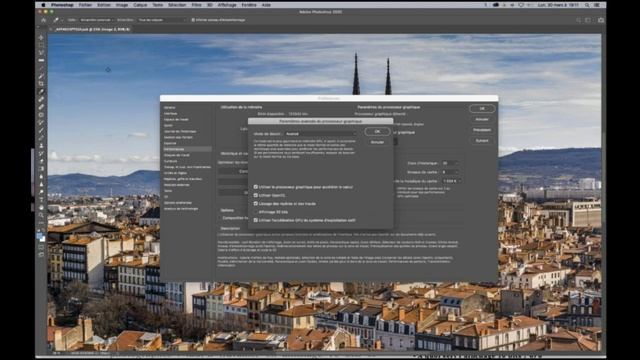Select the Clone Stamp tool
Image resolution: width=640 pixels, height=360 pixels.
pyautogui.click(x=41, y=146)
